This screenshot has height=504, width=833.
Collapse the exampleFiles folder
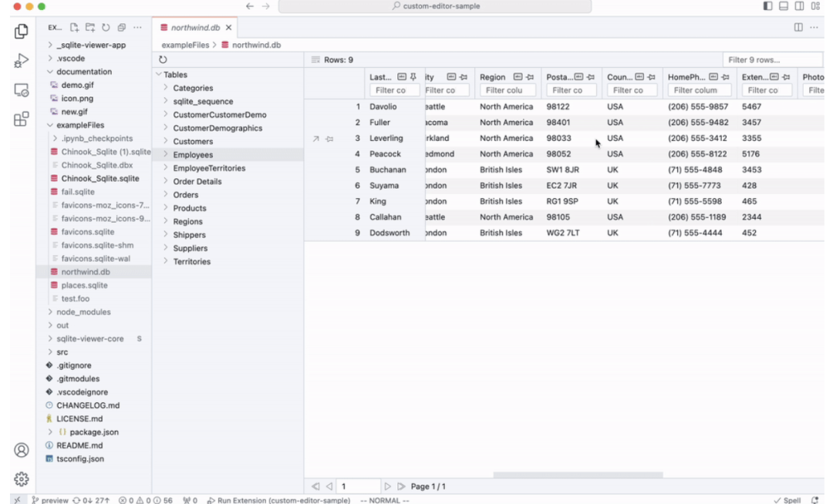tap(80, 125)
